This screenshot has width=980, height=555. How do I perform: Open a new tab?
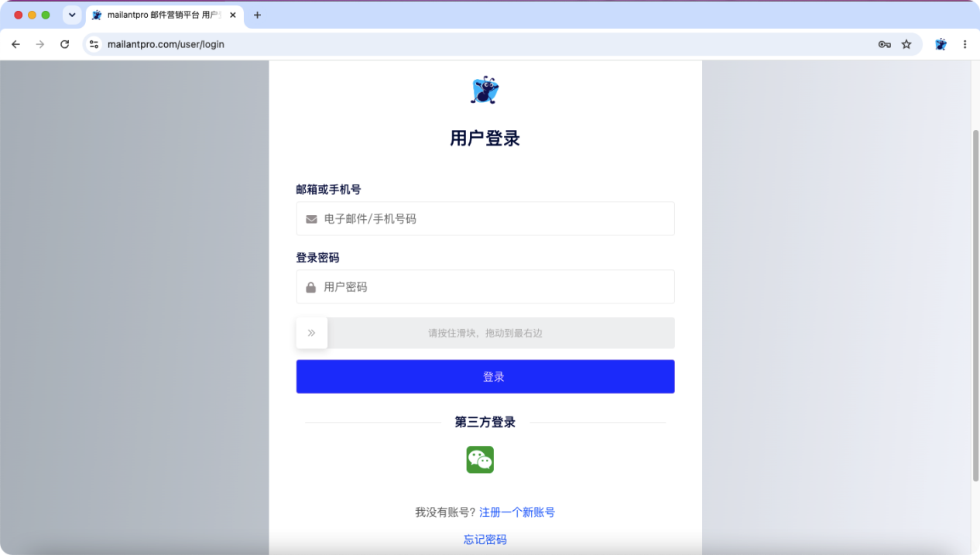coord(258,15)
